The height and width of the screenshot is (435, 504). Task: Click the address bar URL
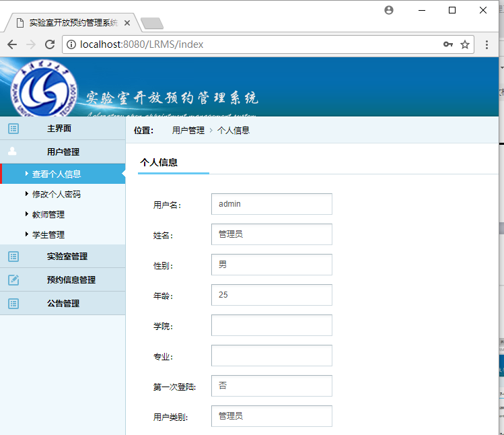click(x=142, y=44)
